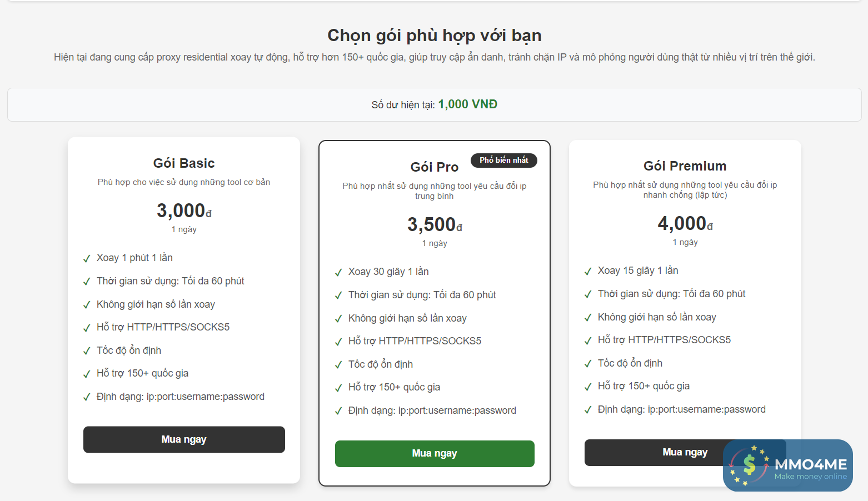Click the Phổ biến nhất badge

504,160
